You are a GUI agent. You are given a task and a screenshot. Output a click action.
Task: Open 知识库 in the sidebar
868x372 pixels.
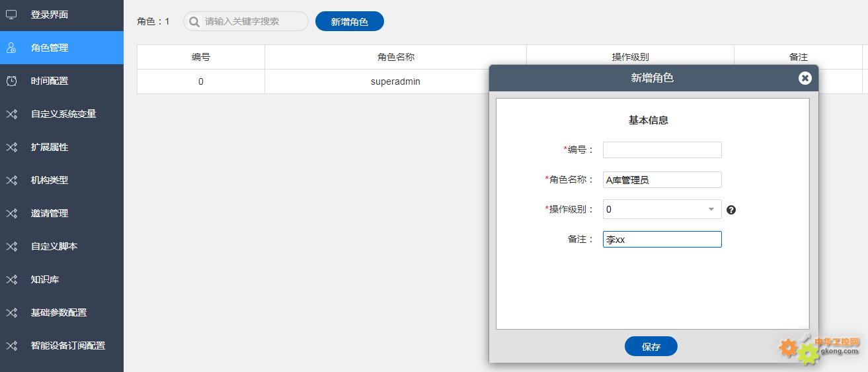point(61,279)
